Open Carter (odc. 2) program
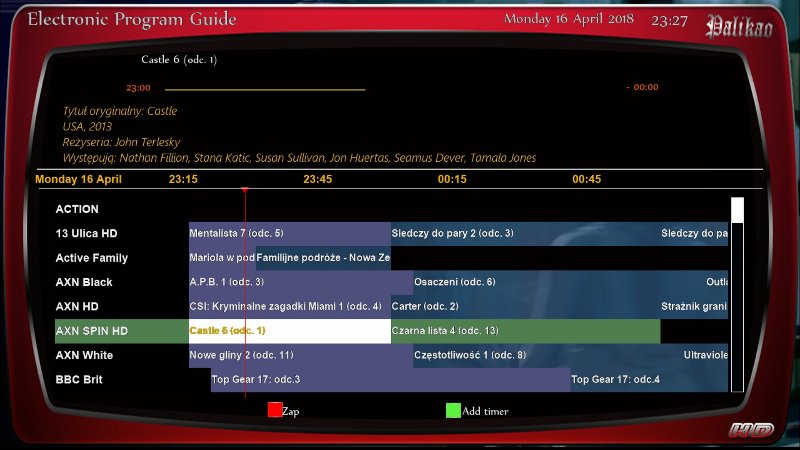The width and height of the screenshot is (800, 450). point(525,306)
